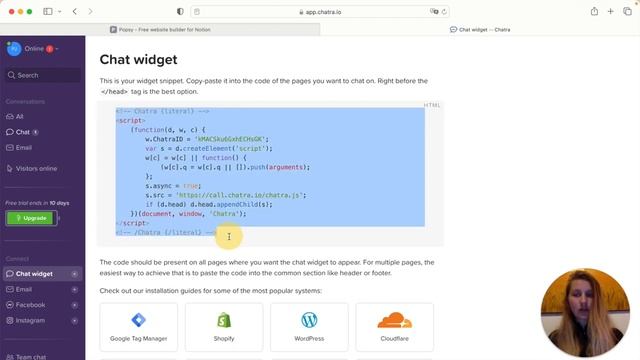Screen dimensions: 640x360
Task: Open the Shopify installation guide
Action: coord(224,327)
